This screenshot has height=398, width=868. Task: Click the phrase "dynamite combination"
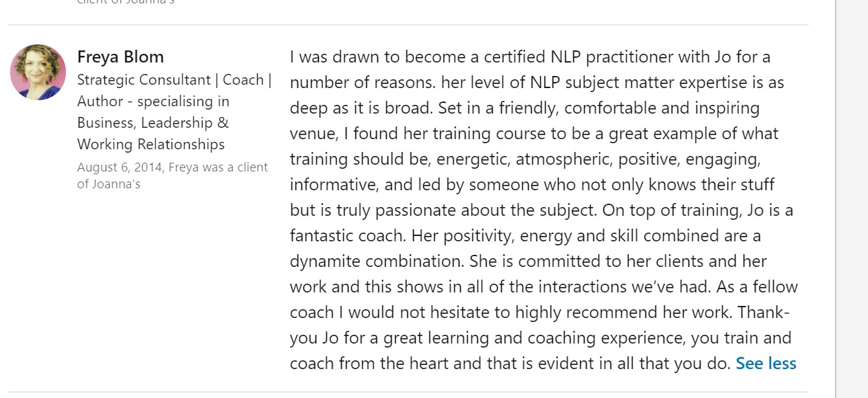point(375,262)
